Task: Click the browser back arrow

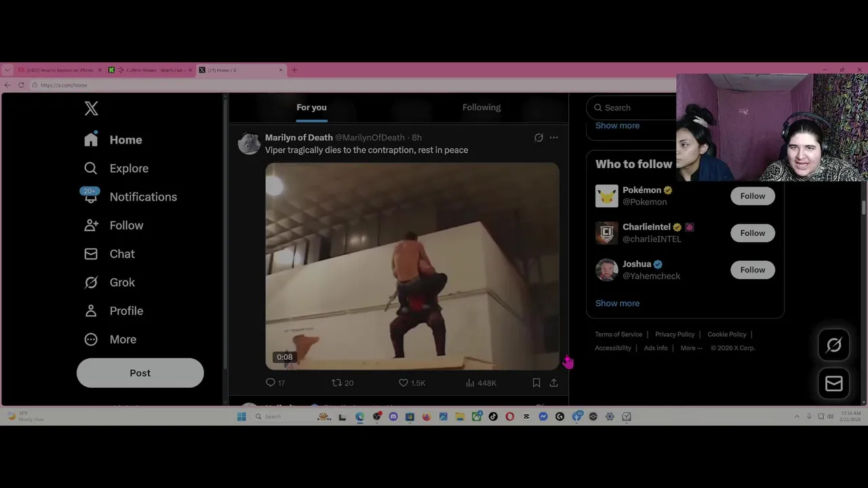Action: pos(7,85)
